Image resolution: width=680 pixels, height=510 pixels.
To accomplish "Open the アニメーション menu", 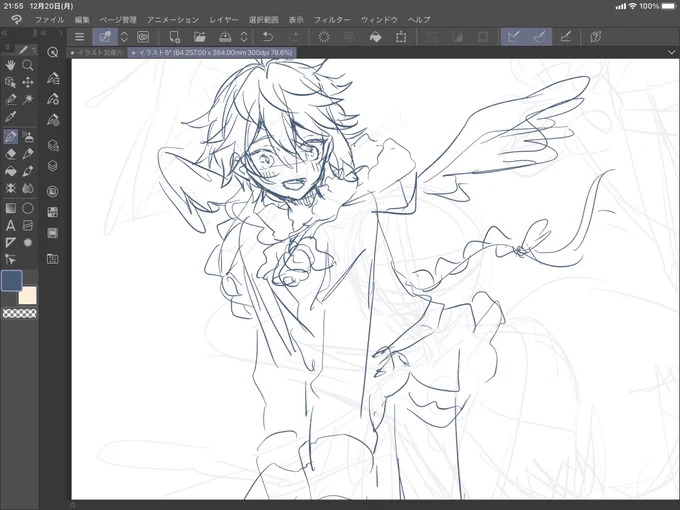I will pos(173,20).
